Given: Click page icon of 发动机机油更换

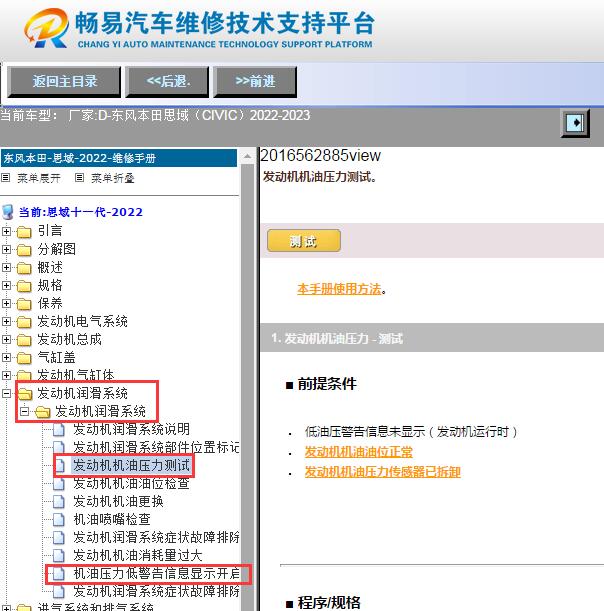Looking at the screenshot, I should [x=59, y=502].
